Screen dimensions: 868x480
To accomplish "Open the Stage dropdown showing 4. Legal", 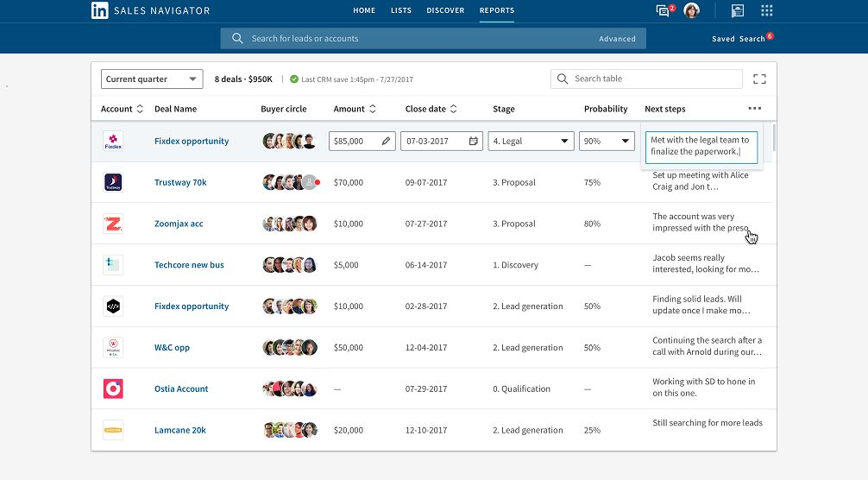I will 531,142.
